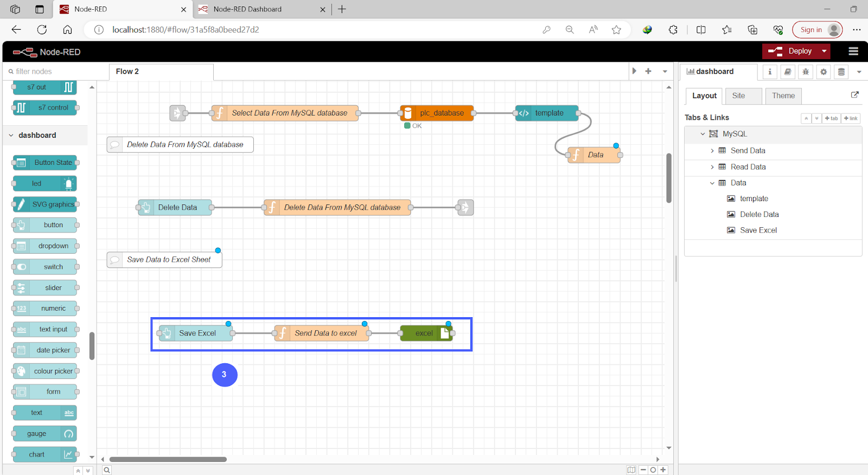Image resolution: width=868 pixels, height=475 pixels.
Task: Open the help book sidebar icon
Action: tap(788, 72)
